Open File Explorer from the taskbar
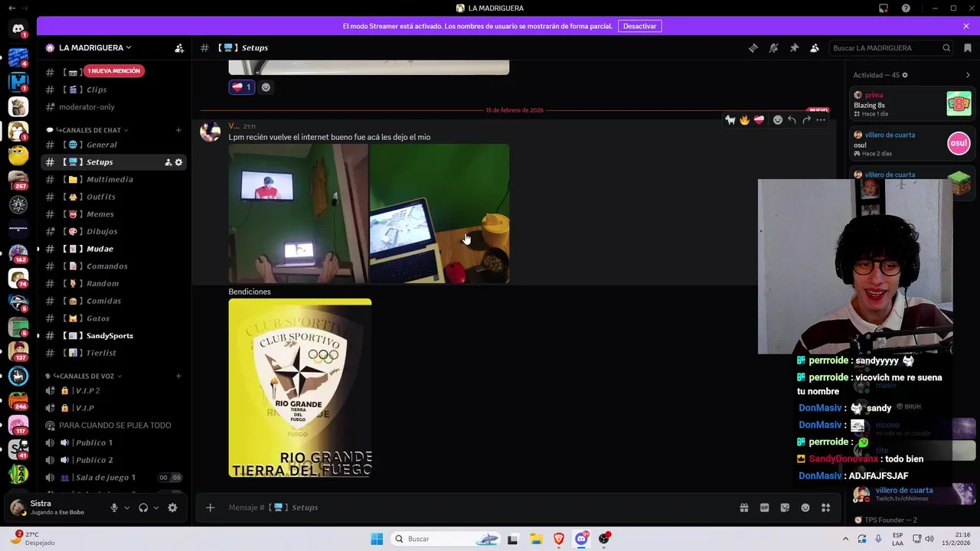980x551 pixels. coord(536,539)
